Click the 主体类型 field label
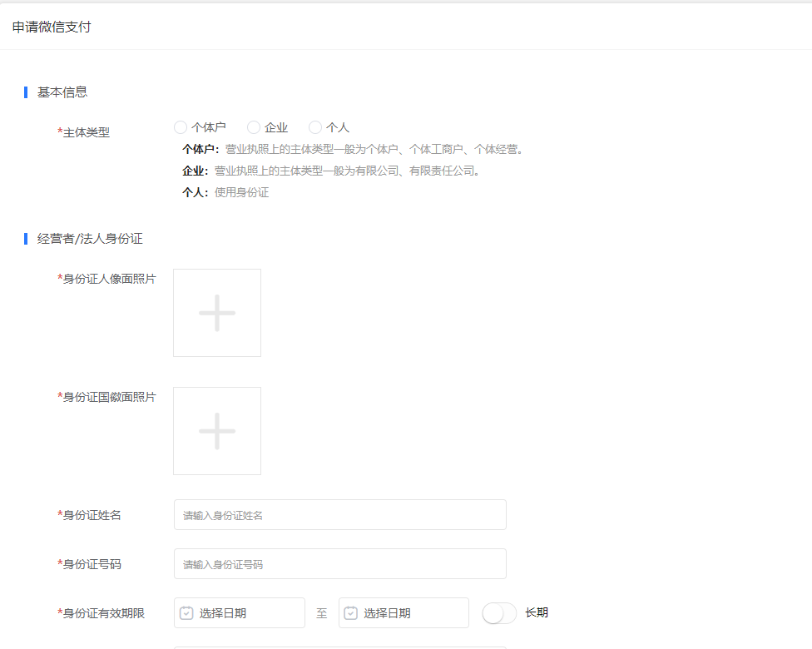Screen dimensions: 812x649 (x=86, y=131)
